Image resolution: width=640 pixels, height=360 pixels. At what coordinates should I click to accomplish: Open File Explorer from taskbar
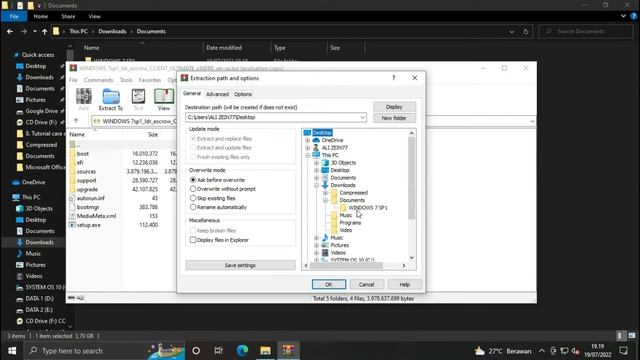coord(265,350)
